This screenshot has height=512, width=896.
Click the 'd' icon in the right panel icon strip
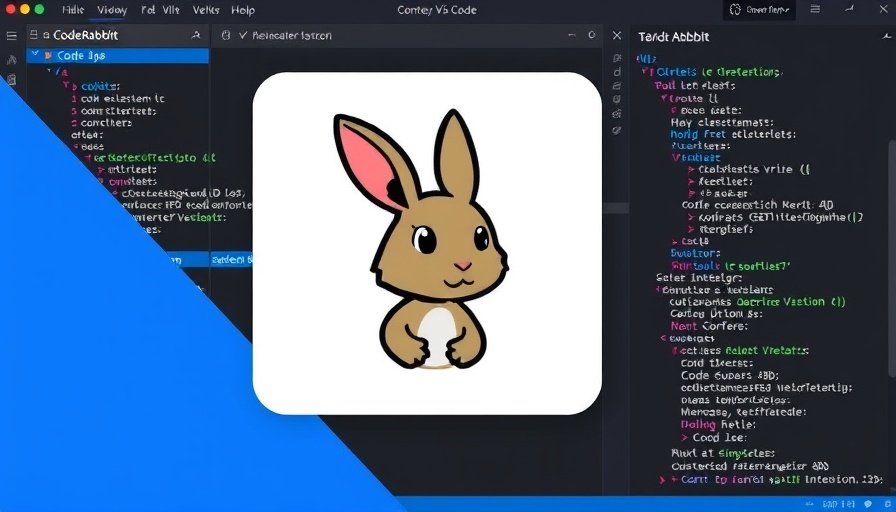click(x=617, y=72)
